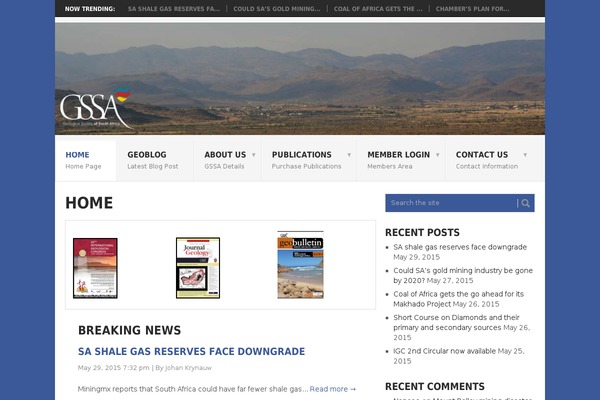The height and width of the screenshot is (400, 600).
Task: Click the 'Read more' link
Action: (x=333, y=389)
